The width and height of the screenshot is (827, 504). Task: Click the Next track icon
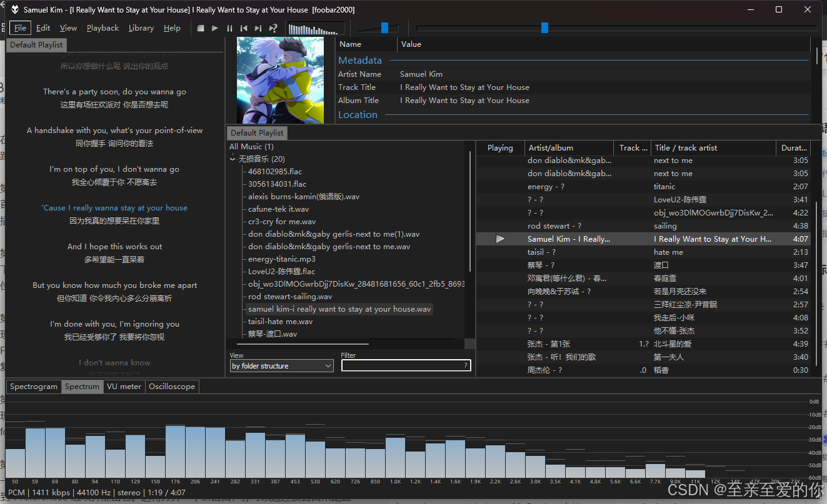coord(259,27)
